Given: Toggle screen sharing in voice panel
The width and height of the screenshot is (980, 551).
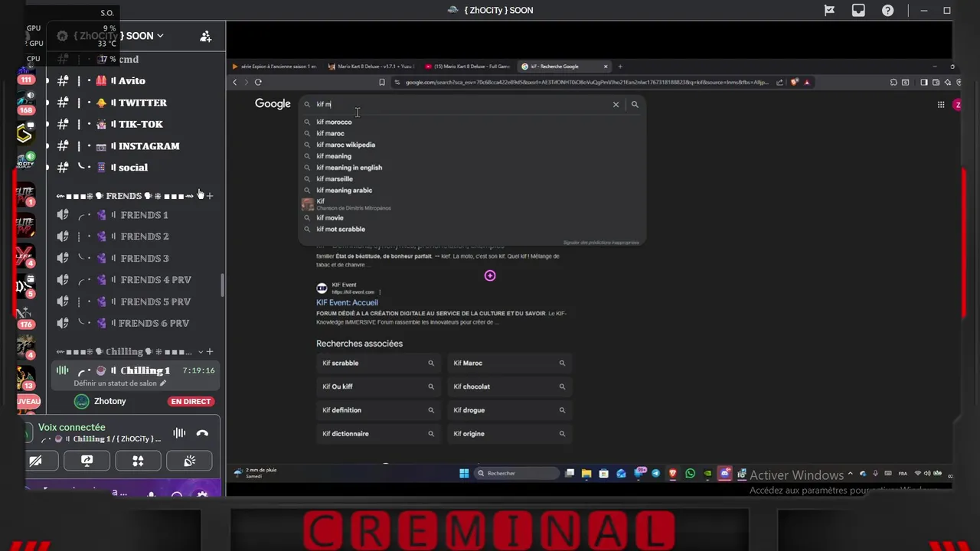Looking at the screenshot, I should pos(87,461).
